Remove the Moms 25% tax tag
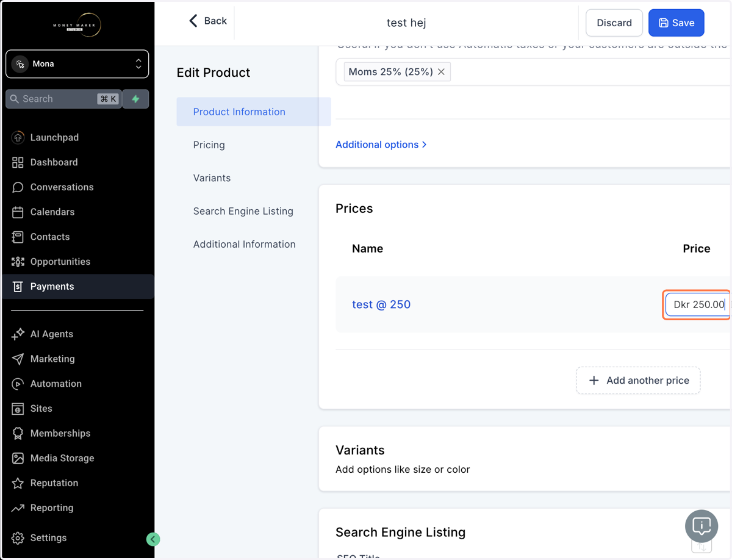 click(x=441, y=72)
